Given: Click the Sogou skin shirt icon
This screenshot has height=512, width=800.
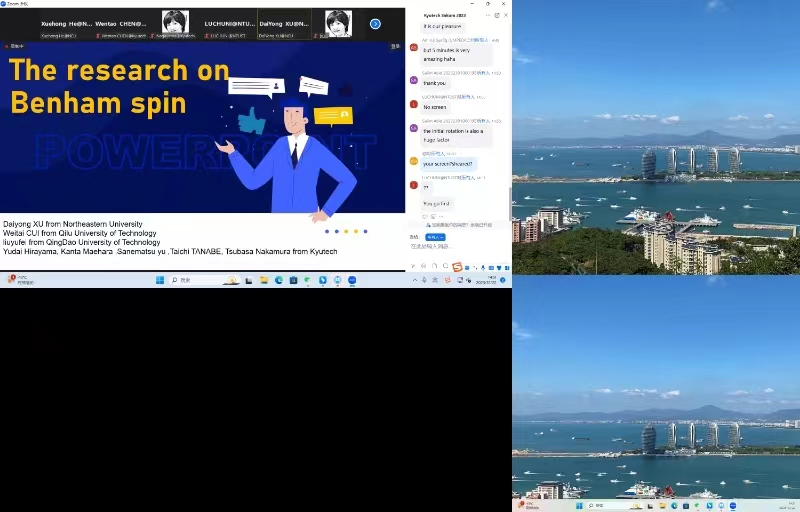Looking at the screenshot, I should click(x=499, y=268).
